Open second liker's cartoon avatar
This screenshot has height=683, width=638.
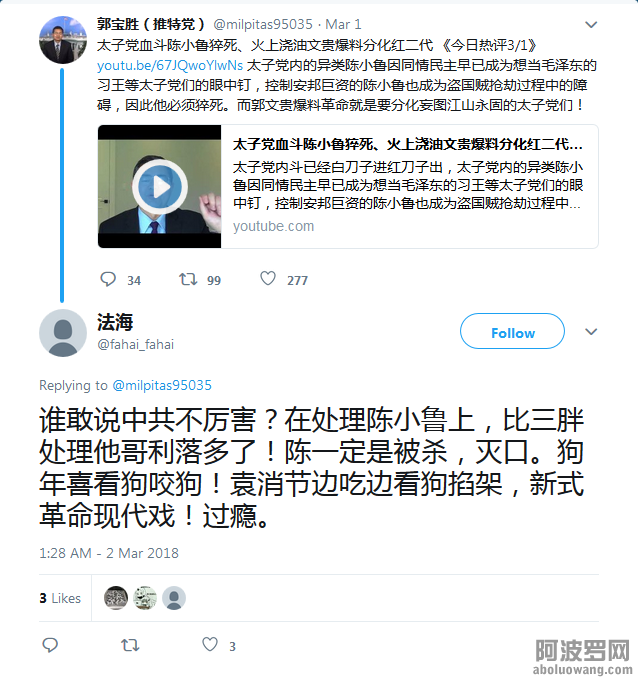coord(145,598)
